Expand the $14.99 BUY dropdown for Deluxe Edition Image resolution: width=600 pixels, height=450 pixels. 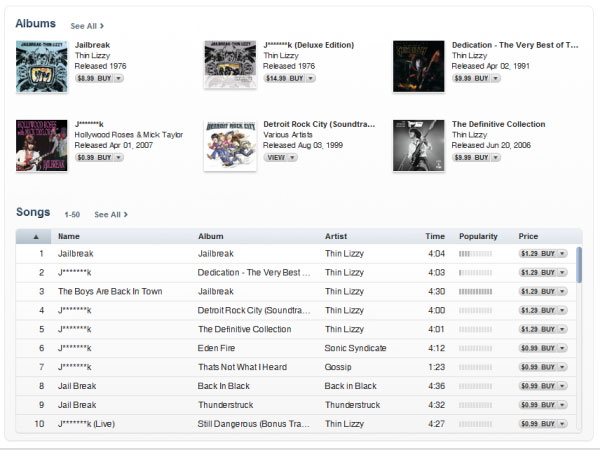tap(311, 78)
